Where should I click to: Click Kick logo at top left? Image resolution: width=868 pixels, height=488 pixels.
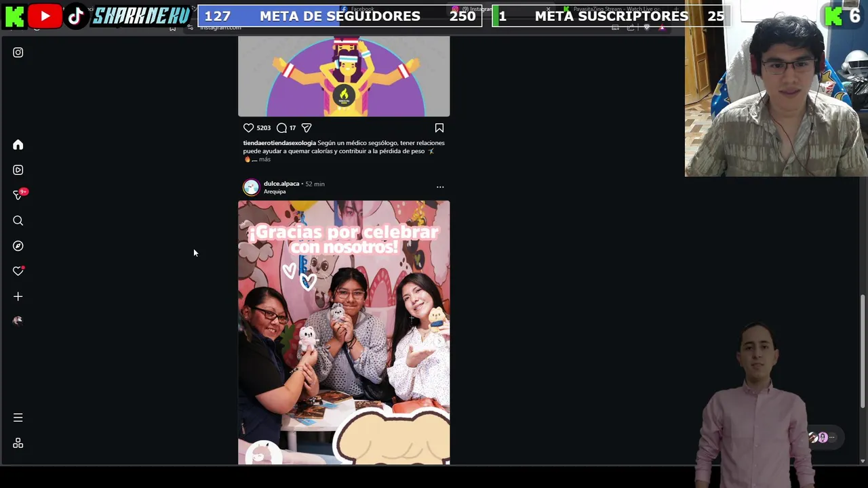(x=14, y=16)
